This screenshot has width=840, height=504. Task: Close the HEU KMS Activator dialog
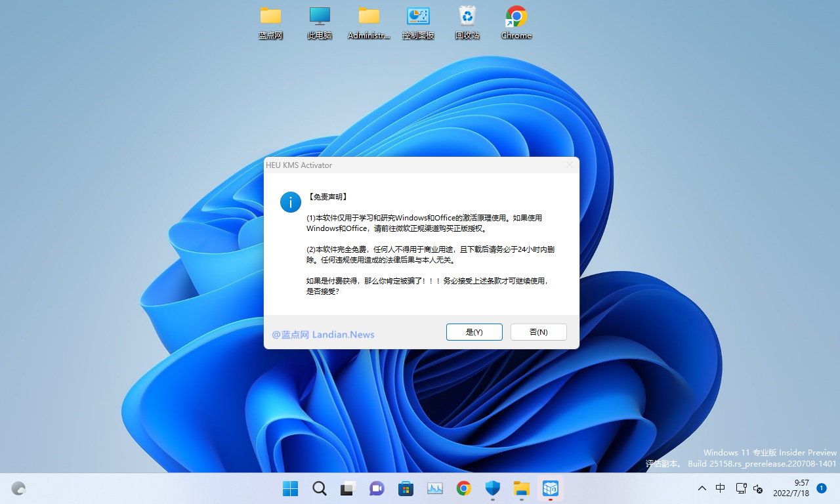tap(569, 165)
